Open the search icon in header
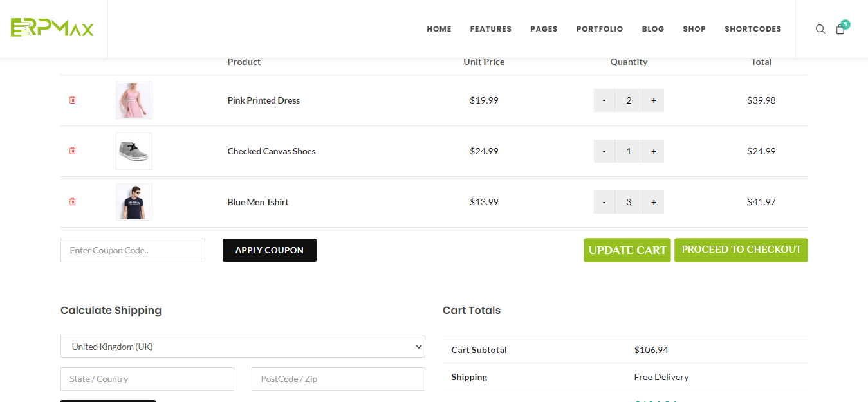868x402 pixels. 820,29
